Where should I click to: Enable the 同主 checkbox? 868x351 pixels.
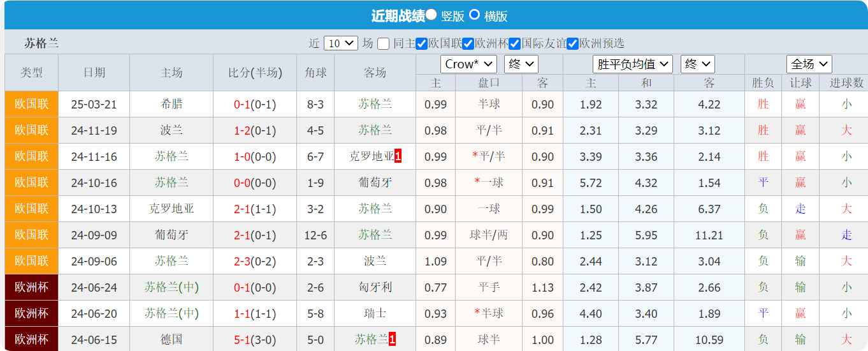point(383,44)
